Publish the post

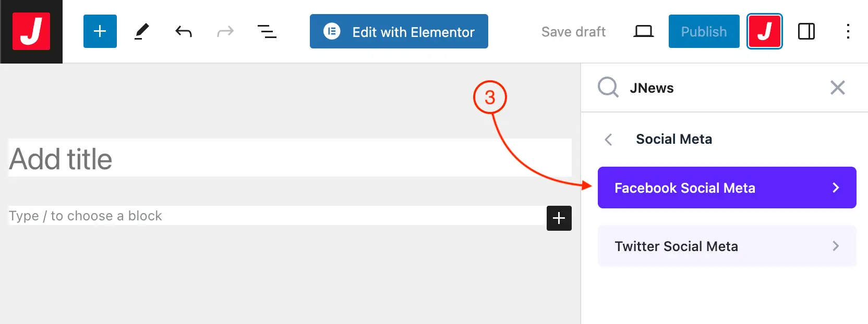click(x=704, y=32)
